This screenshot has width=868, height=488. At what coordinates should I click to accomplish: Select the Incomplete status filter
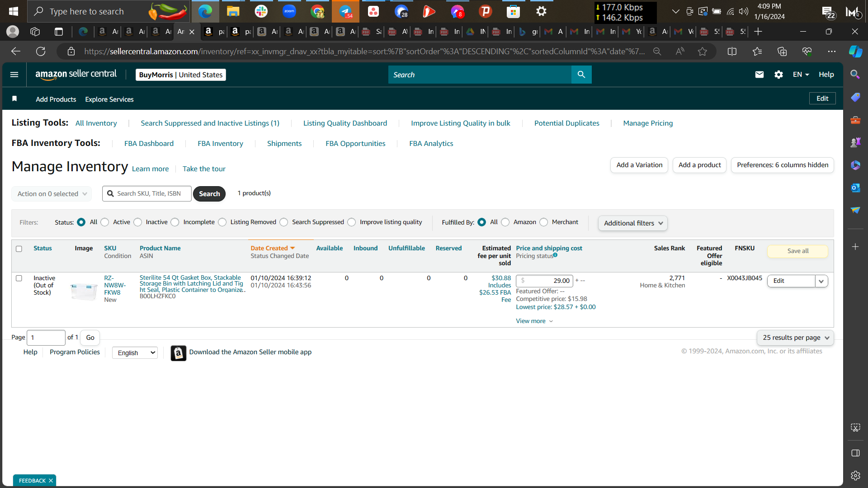click(175, 222)
